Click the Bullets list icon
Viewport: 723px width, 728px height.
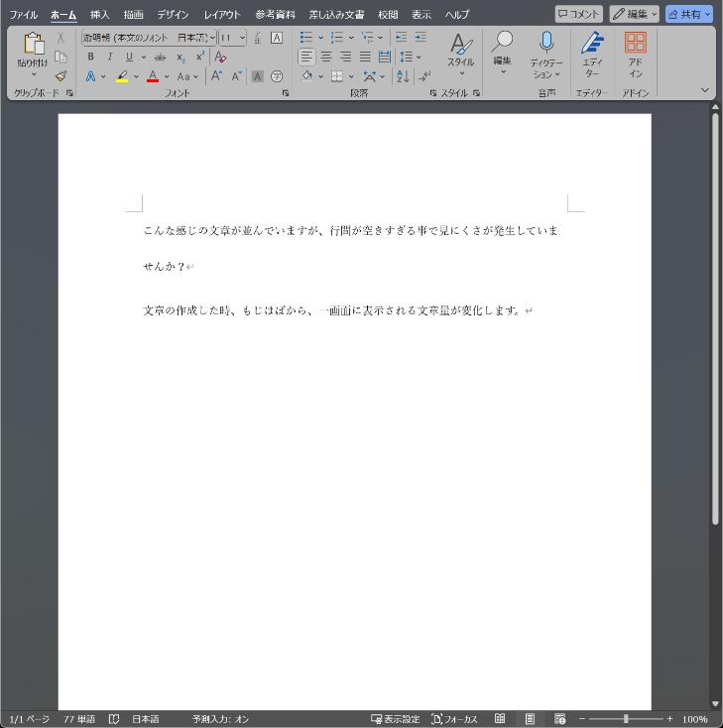click(x=306, y=37)
